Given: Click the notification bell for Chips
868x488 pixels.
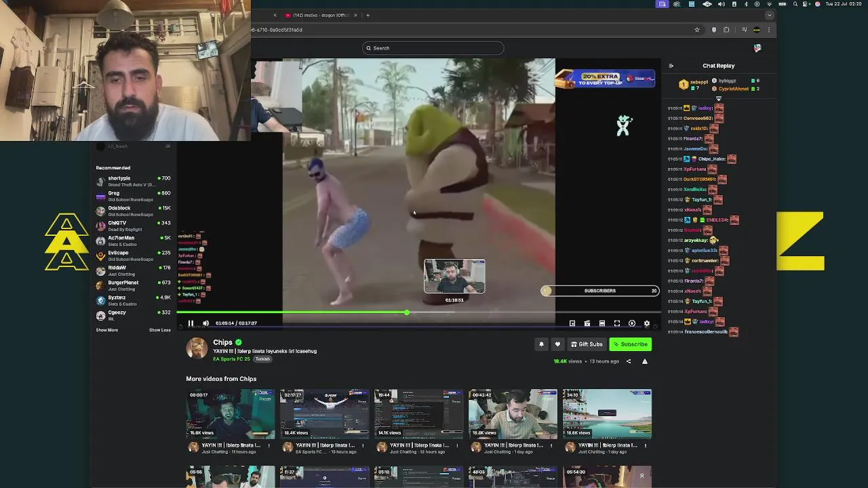Looking at the screenshot, I should [x=541, y=344].
